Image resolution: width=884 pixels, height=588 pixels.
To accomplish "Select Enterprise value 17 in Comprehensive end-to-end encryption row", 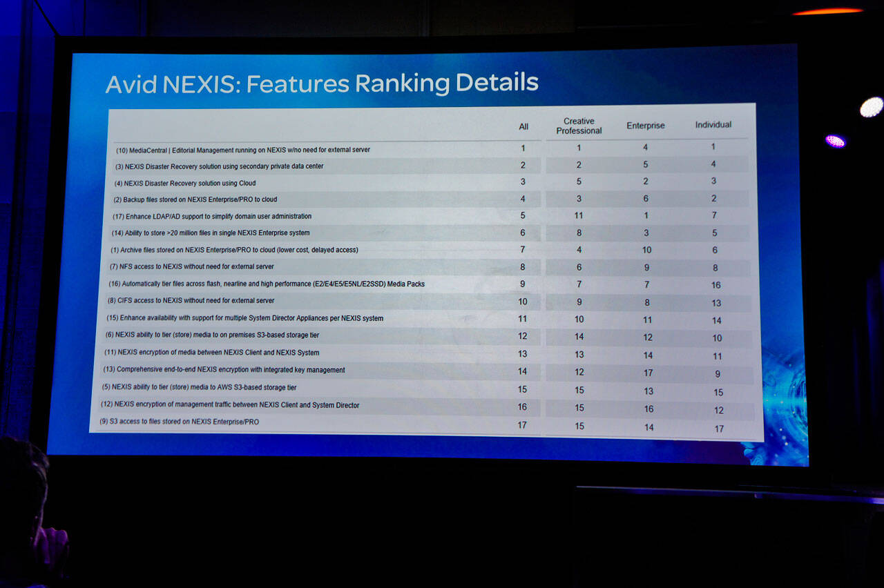I will pyautogui.click(x=648, y=373).
